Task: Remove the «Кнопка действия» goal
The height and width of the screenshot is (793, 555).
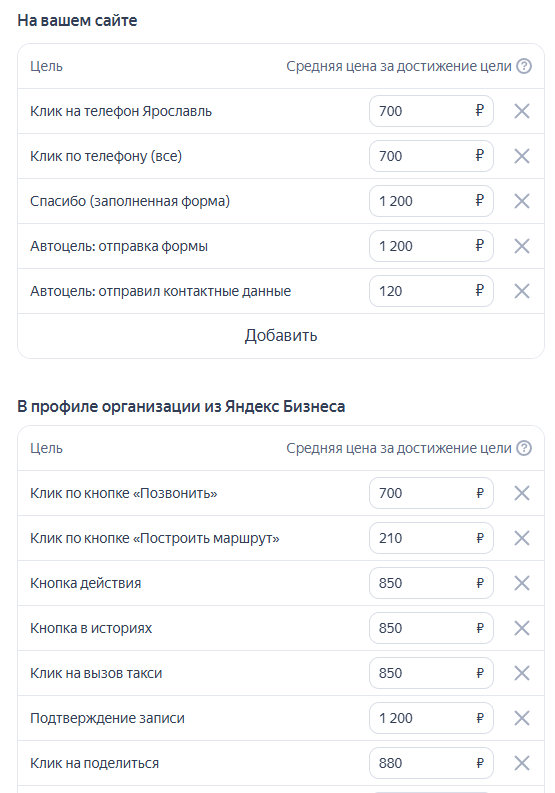Action: click(522, 583)
